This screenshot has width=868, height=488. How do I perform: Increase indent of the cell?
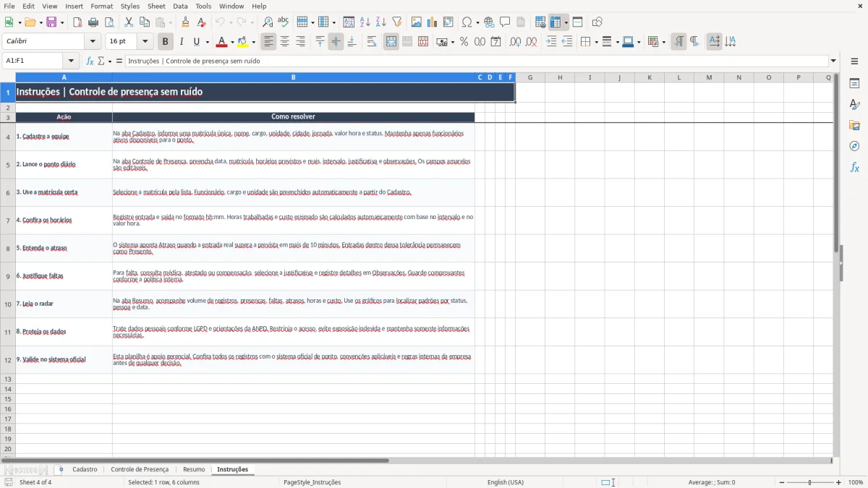(551, 42)
